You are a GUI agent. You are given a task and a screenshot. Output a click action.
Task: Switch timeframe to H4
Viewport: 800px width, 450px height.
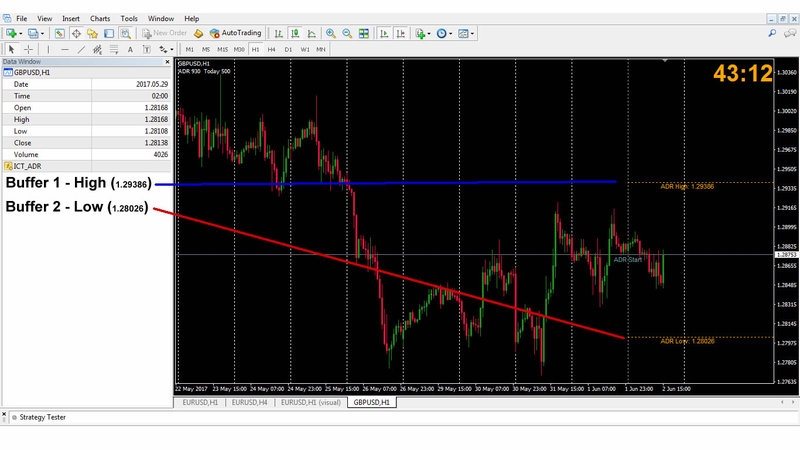tap(271, 49)
